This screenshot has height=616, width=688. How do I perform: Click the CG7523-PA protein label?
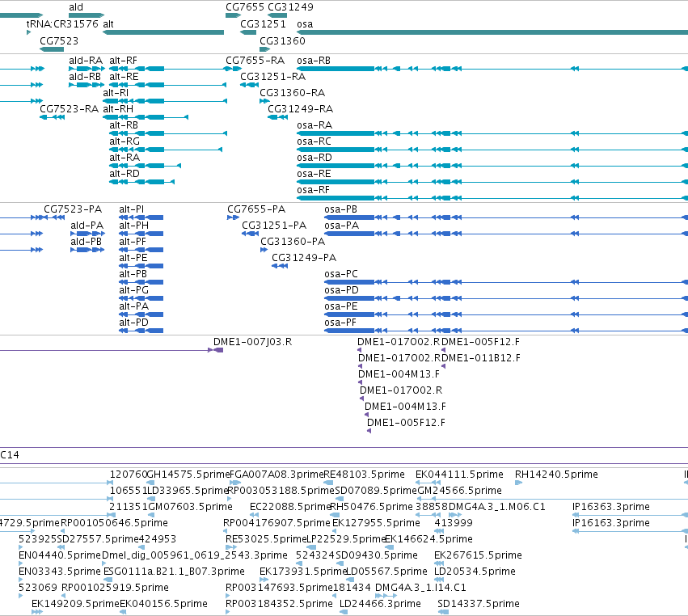coord(73,209)
